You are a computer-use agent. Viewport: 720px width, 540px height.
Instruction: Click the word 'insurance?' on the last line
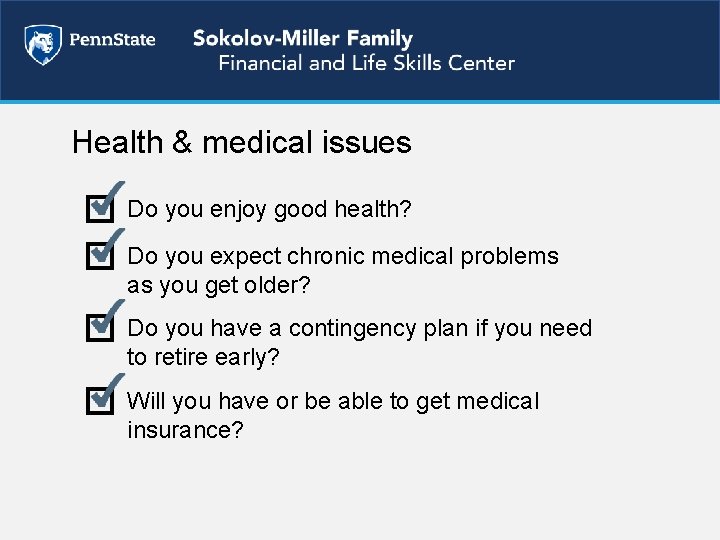pyautogui.click(x=186, y=430)
